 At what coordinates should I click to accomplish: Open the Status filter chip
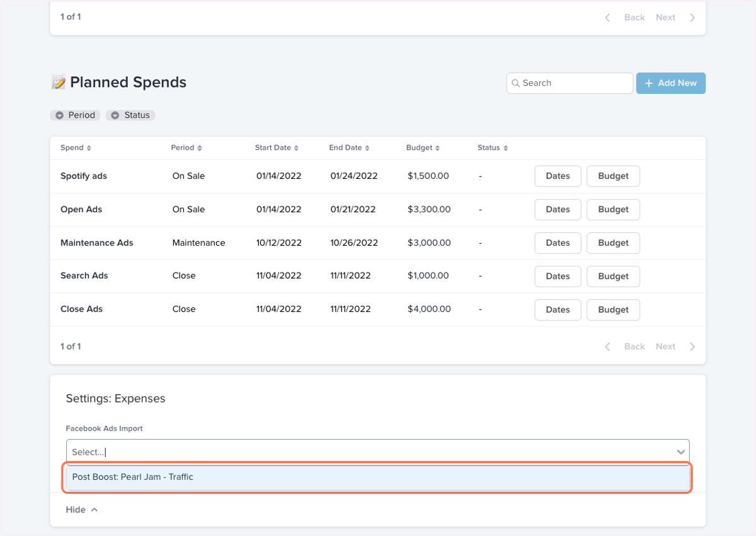130,115
